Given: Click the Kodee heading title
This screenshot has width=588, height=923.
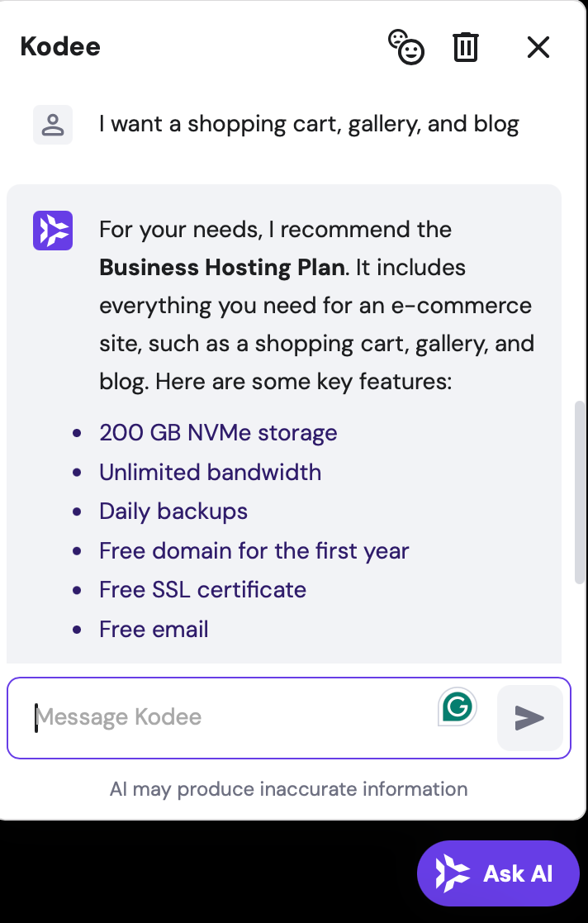Looking at the screenshot, I should click(x=59, y=46).
